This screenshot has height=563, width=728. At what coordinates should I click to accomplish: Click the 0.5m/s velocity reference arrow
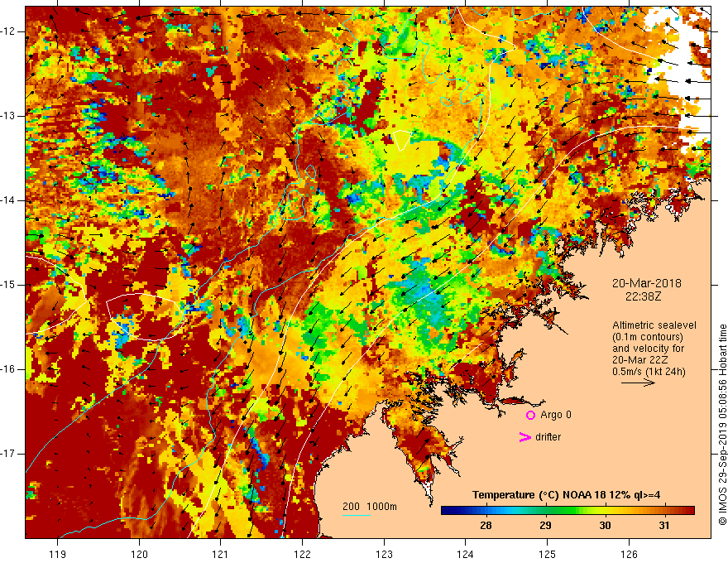tap(638, 383)
